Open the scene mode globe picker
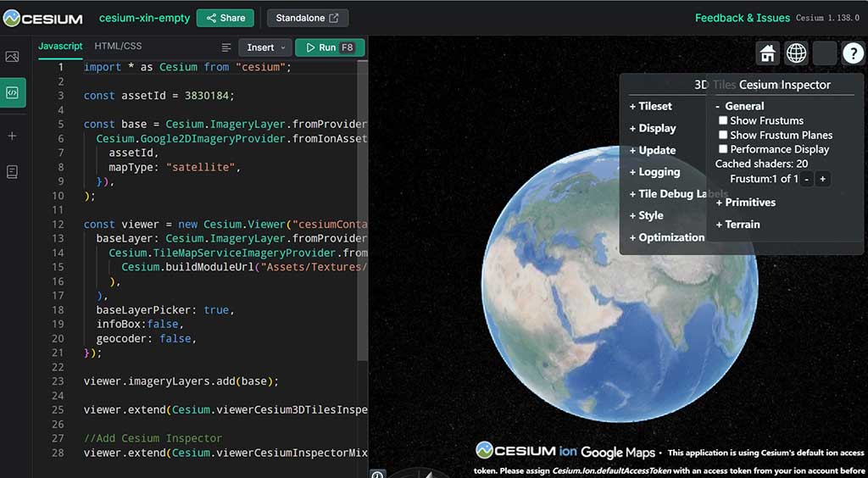The height and width of the screenshot is (478, 868). point(796,53)
